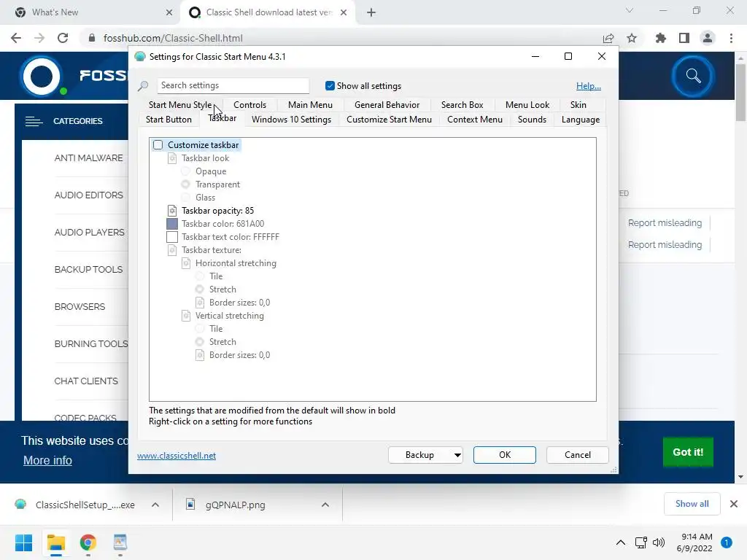Open Chrome tab search chevron
747x560 pixels.
point(630,10)
